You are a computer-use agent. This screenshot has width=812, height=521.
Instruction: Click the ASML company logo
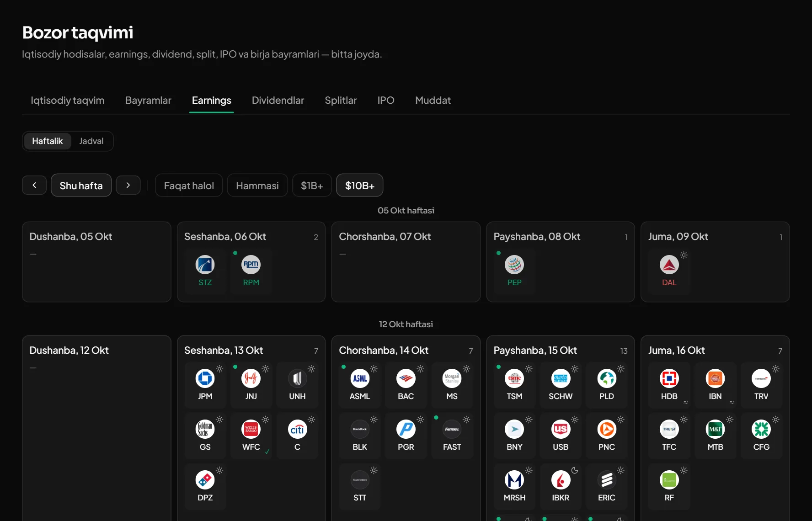pos(360,378)
